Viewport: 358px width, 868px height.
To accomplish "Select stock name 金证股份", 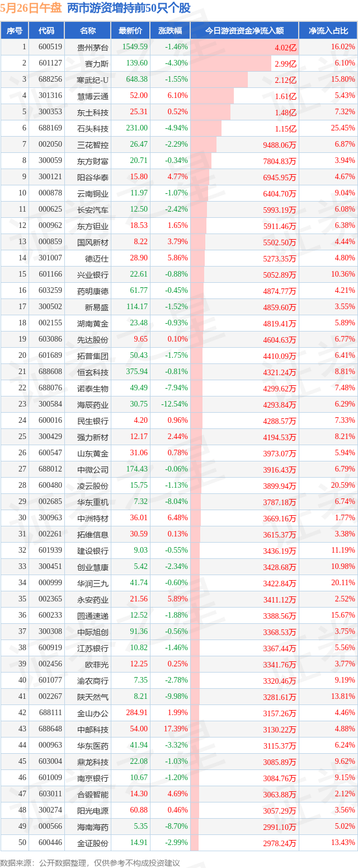I will (93, 843).
